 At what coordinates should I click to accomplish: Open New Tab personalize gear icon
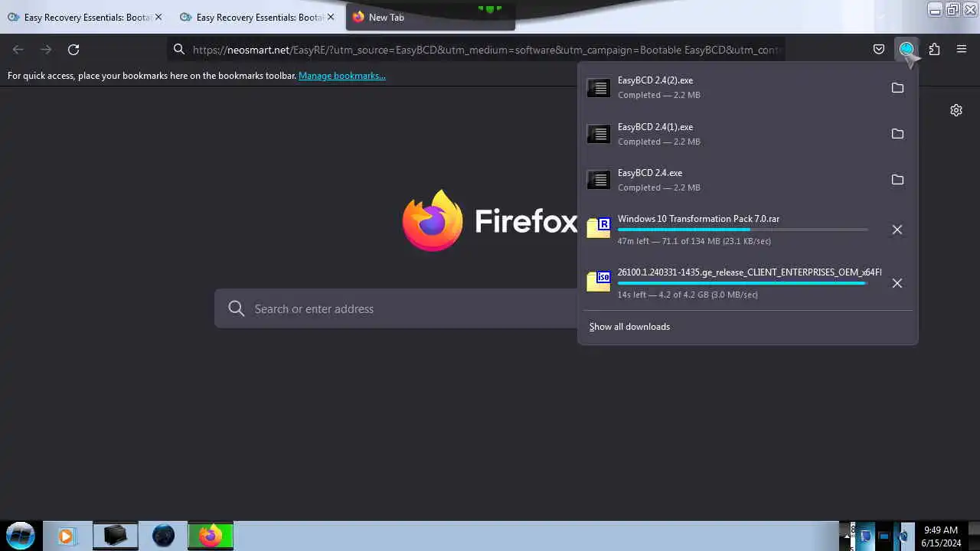tap(956, 110)
